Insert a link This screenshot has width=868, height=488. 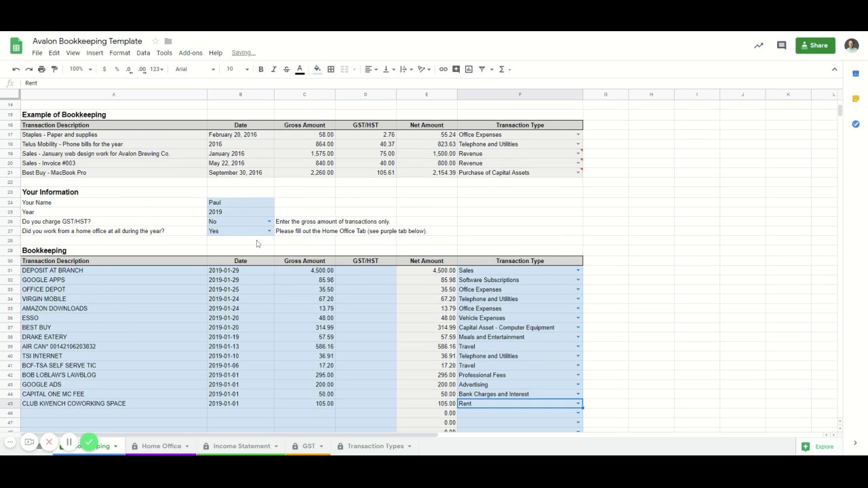coord(443,69)
